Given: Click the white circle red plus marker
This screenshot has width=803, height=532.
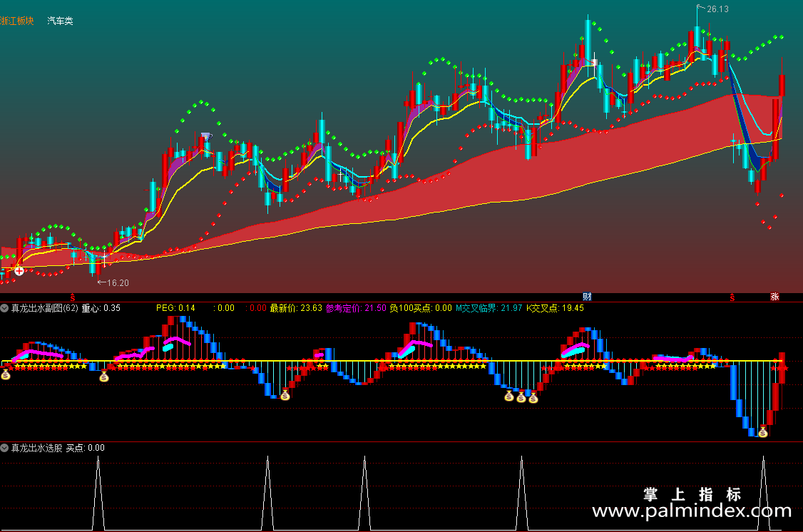Looking at the screenshot, I should [x=19, y=271].
